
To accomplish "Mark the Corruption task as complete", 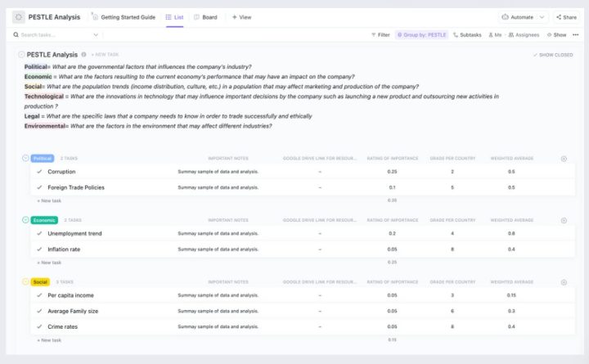I will (38, 172).
